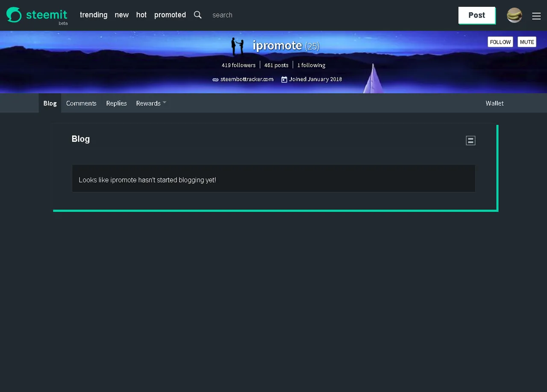This screenshot has width=547, height=392.
Task: Open the hamburger menu icon
Action: tap(536, 16)
